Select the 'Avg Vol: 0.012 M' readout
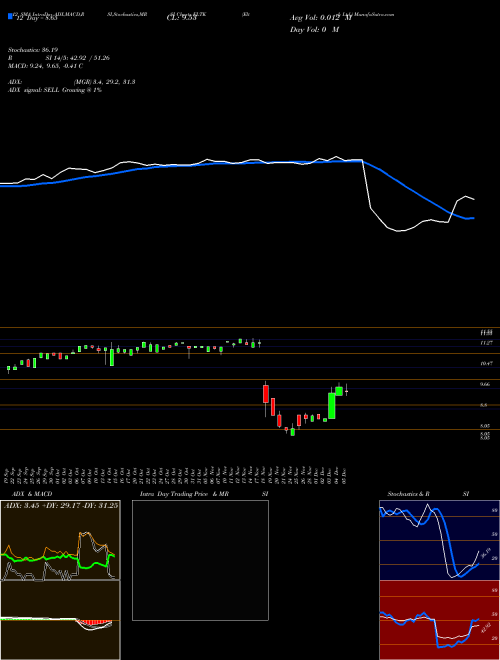The height and width of the screenshot is (660, 500). click(320, 18)
